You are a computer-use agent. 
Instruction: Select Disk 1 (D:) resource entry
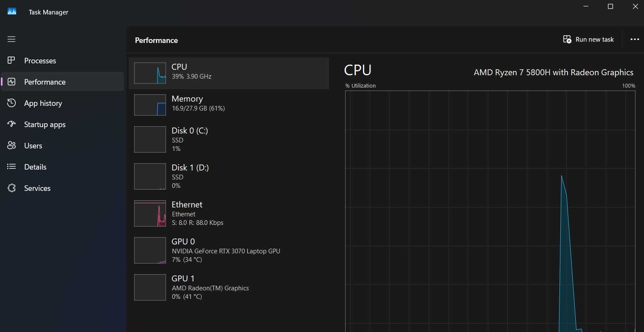(229, 176)
